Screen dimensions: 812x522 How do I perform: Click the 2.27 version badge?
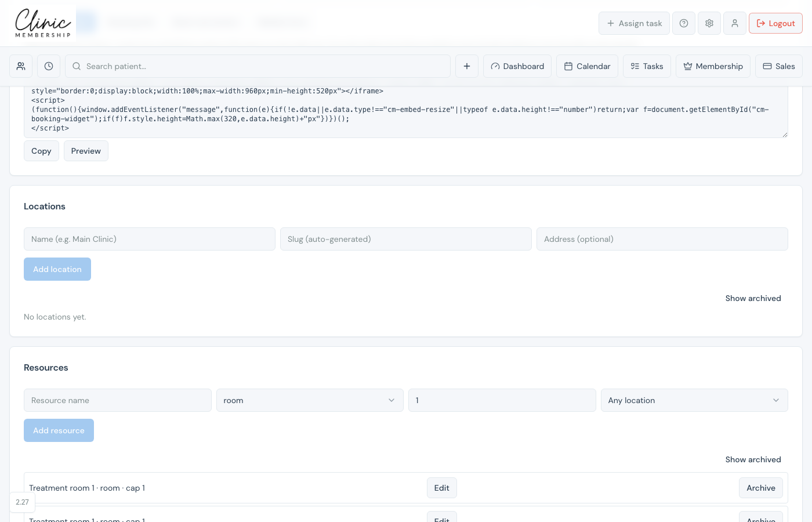[22, 502]
